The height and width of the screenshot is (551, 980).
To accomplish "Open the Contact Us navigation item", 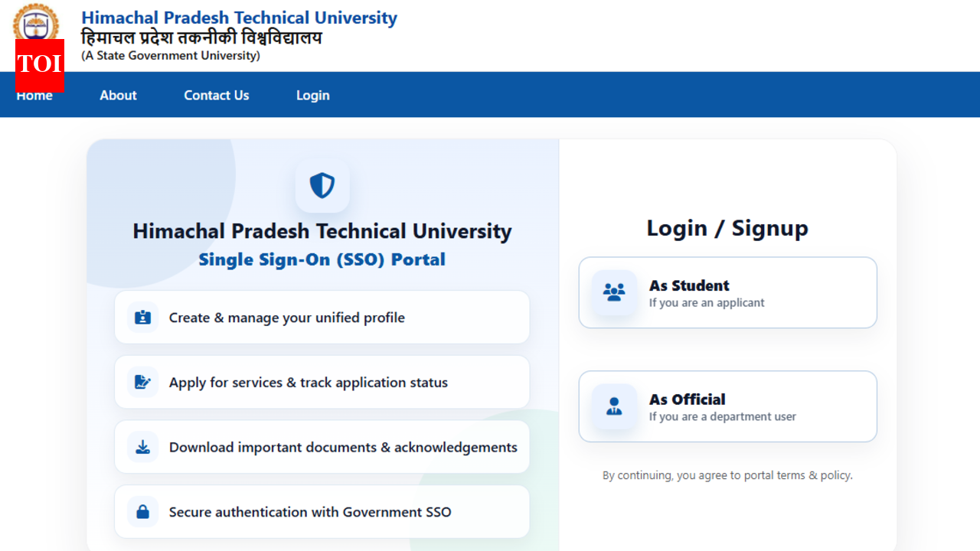I will (x=216, y=95).
